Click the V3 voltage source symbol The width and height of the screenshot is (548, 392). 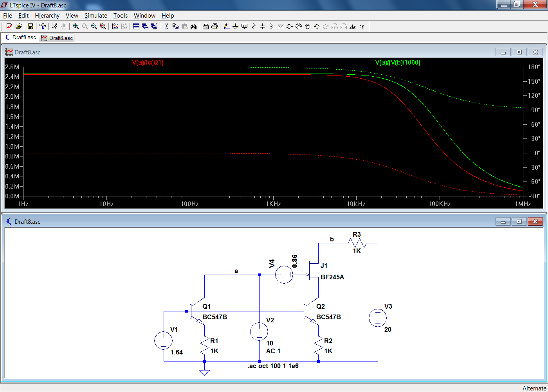[378, 318]
